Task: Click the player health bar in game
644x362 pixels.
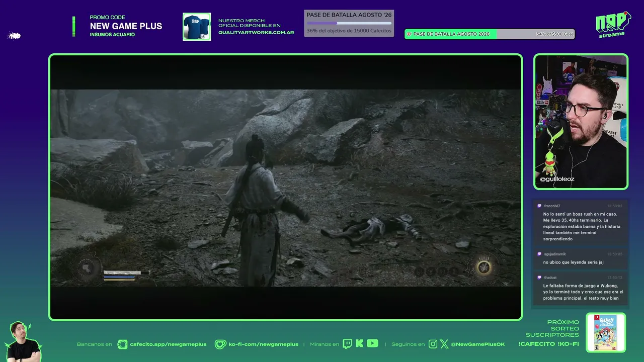Action: tap(126, 273)
